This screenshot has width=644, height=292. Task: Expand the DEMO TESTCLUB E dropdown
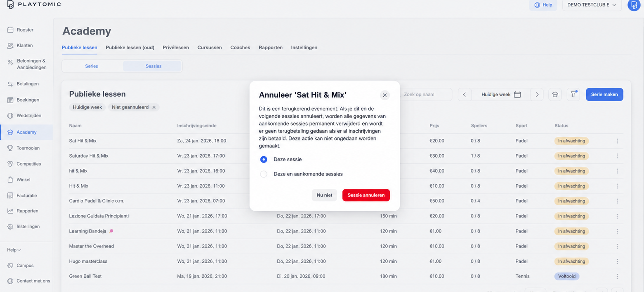(x=592, y=5)
